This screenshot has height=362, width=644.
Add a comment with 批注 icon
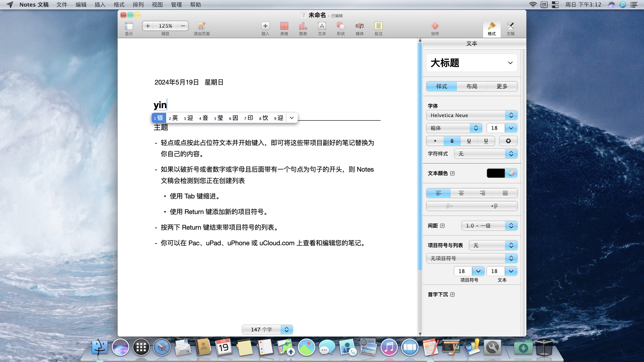click(378, 26)
